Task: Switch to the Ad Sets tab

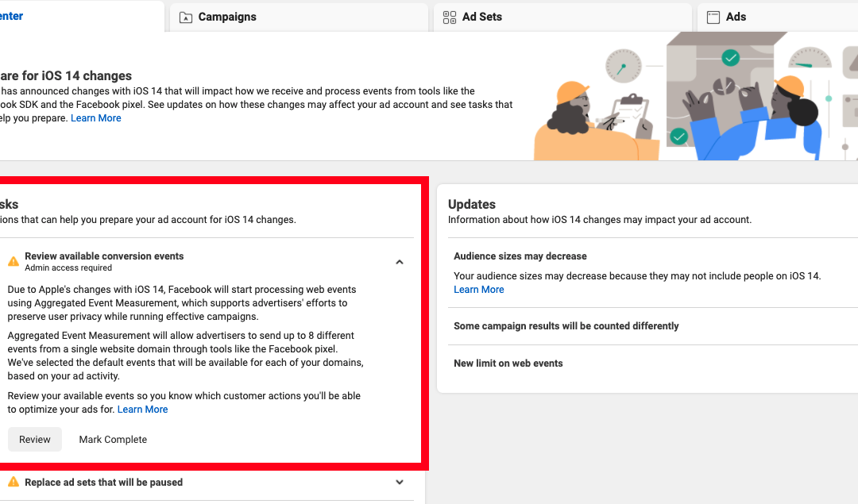Action: coord(562,17)
